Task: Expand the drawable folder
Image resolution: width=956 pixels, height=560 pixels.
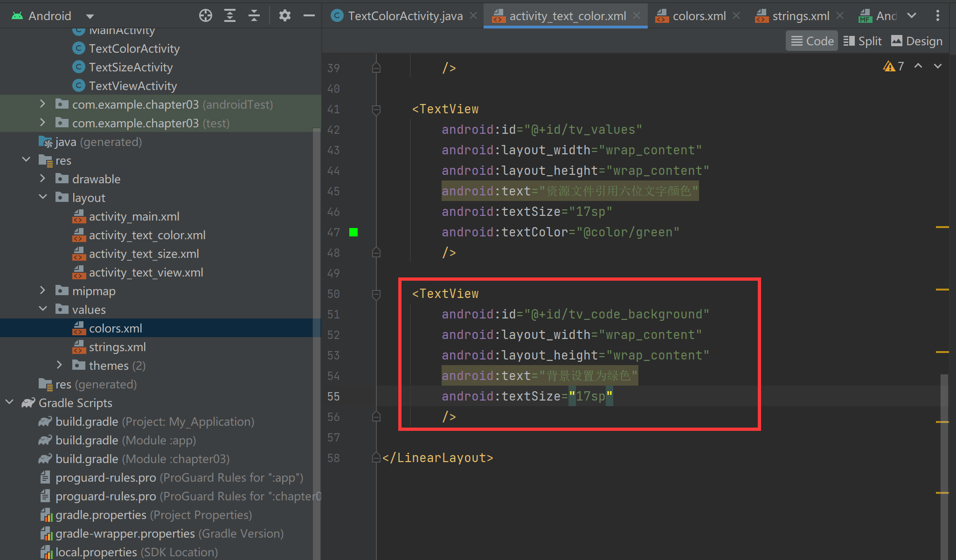Action: (42, 179)
